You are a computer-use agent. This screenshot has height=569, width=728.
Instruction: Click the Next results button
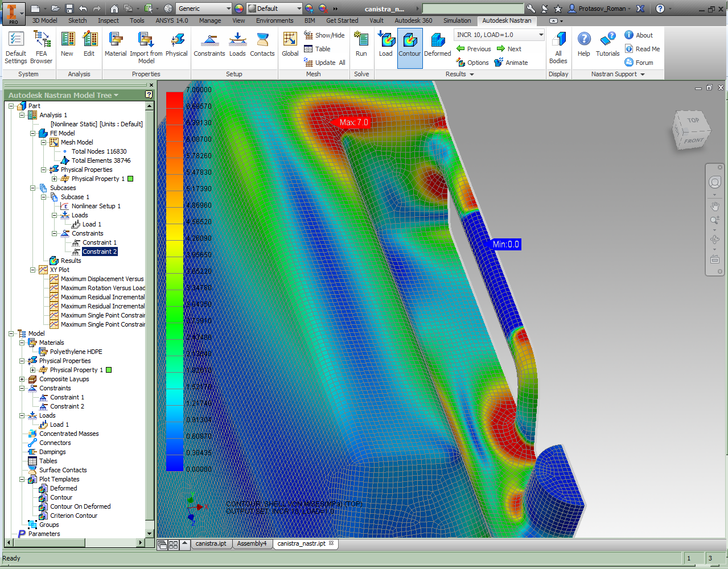pyautogui.click(x=509, y=49)
